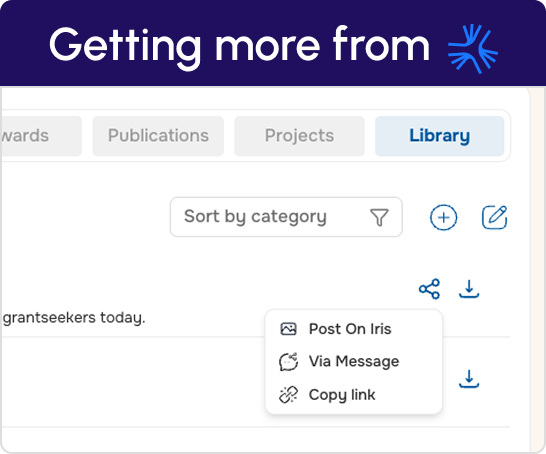Switch to the Projects tab
Image resolution: width=546 pixels, height=454 pixels.
(299, 136)
